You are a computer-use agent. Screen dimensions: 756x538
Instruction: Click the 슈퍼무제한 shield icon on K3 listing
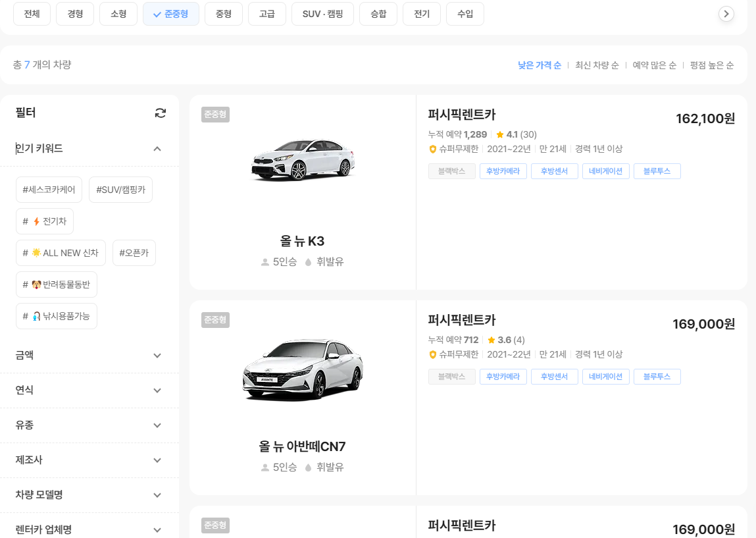[432, 149]
